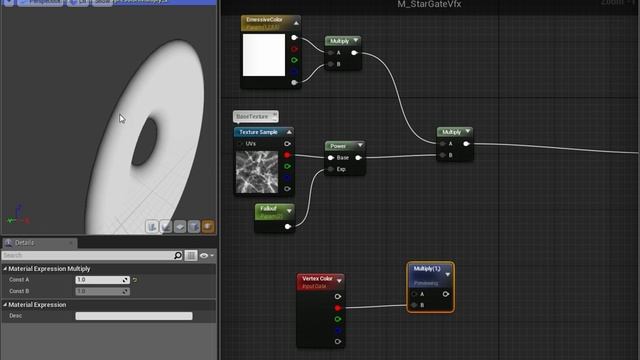This screenshot has width=640, height=360.
Task: Click right Multiply node B input pin
Action: (x=443, y=155)
